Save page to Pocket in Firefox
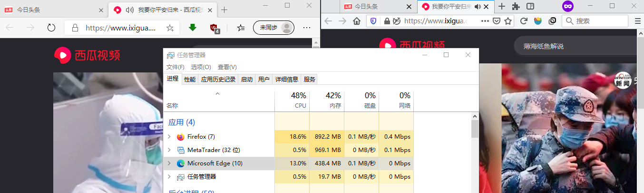The width and height of the screenshot is (644, 193). (496, 21)
